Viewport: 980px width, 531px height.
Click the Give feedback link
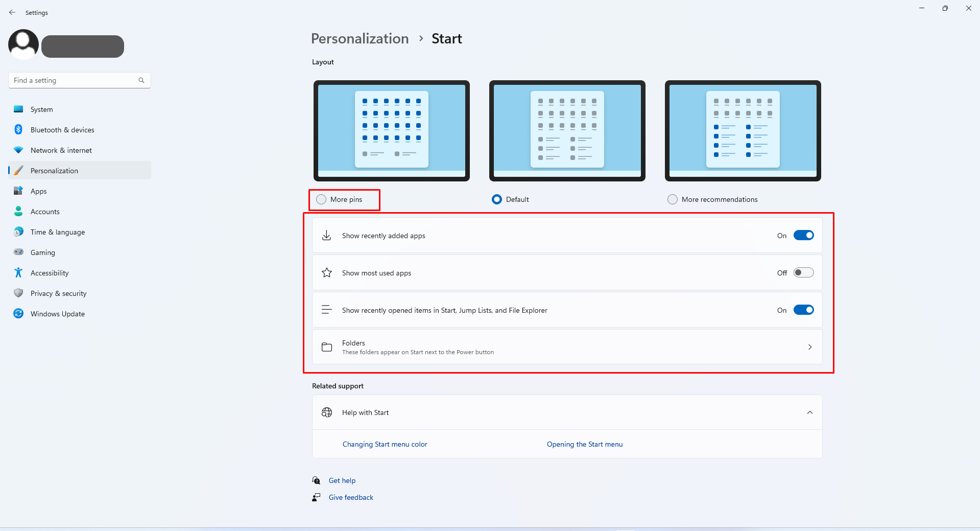click(351, 497)
